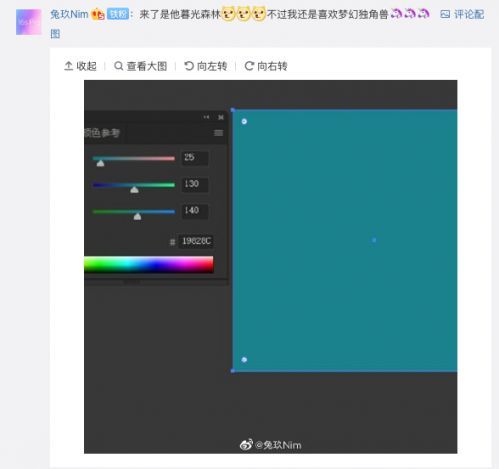Open the 兔玖Nim user avatar
This screenshot has width=499, height=469.
[x=29, y=22]
